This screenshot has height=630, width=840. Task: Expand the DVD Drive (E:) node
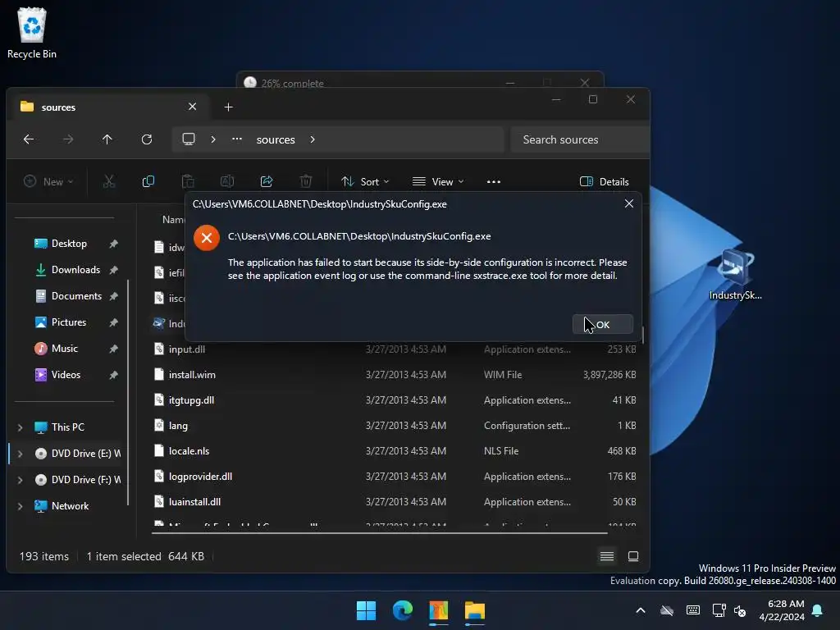click(20, 453)
